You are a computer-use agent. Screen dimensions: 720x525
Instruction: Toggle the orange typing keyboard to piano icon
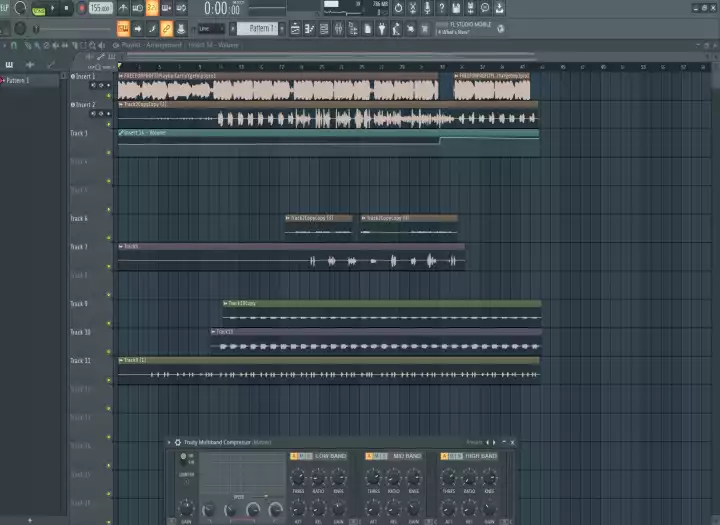123,28
